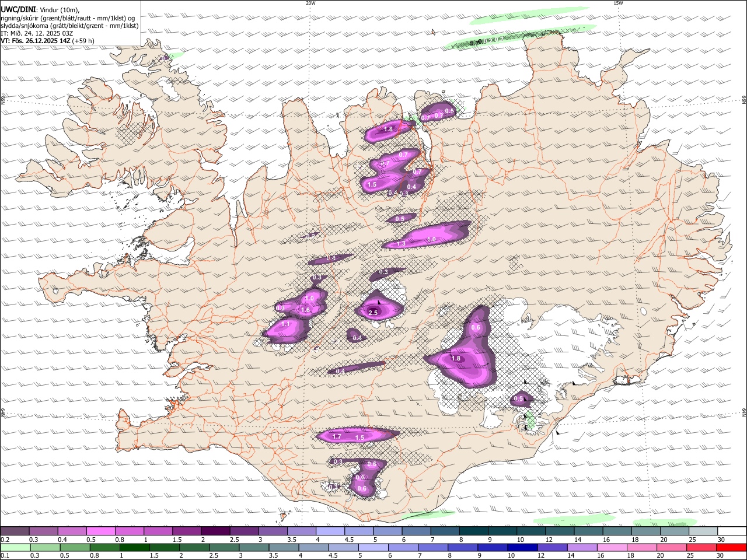The width and height of the screenshot is (747, 560).
Task: Click the 1.1 snowfall value label
Action: tap(286, 324)
